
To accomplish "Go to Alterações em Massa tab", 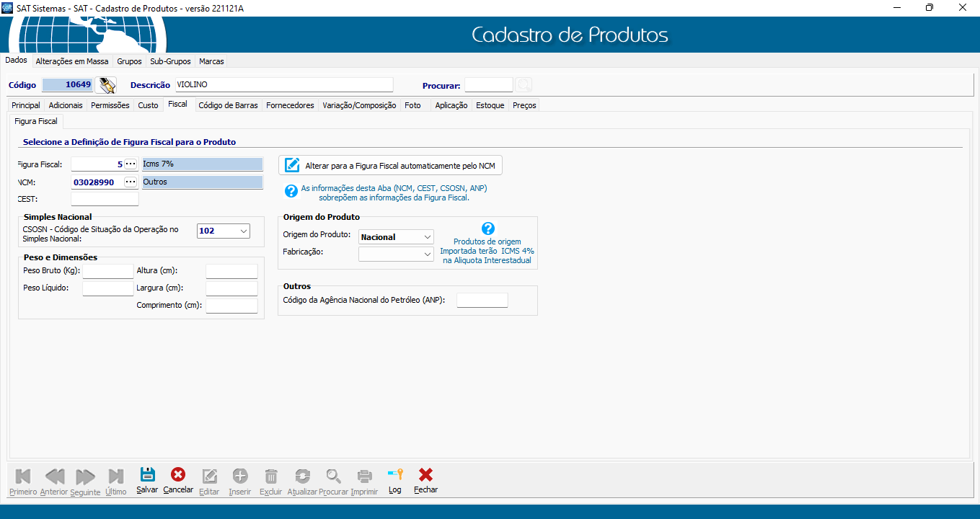I will [72, 61].
